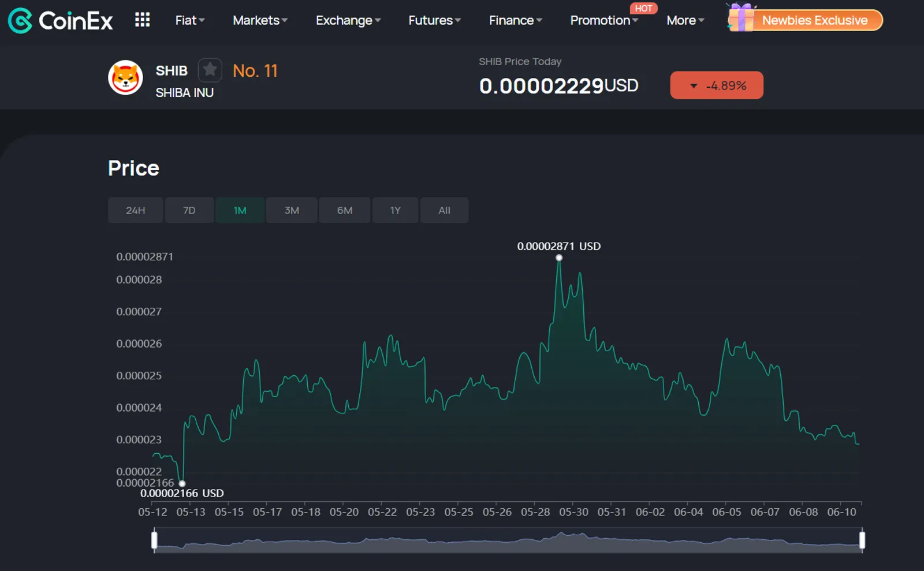924x571 pixels.
Task: Select the 7D chart range tab
Action: (x=189, y=210)
